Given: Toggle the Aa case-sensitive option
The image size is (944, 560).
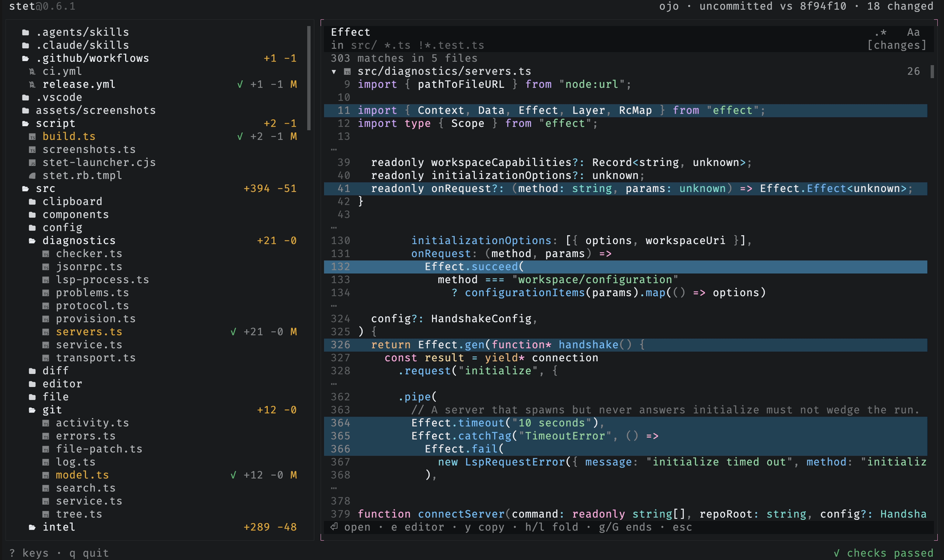Looking at the screenshot, I should pos(913,32).
